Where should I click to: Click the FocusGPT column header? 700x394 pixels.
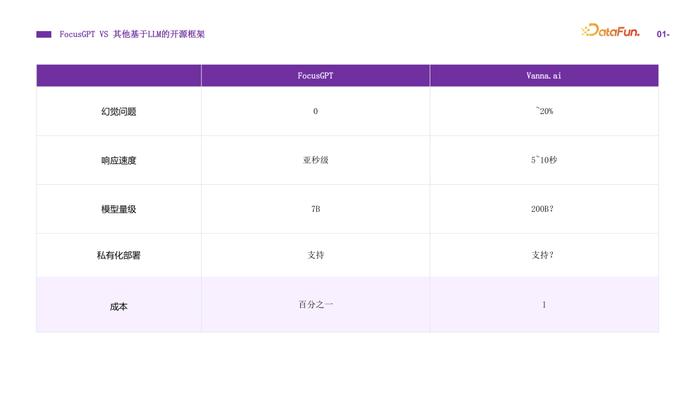point(316,75)
